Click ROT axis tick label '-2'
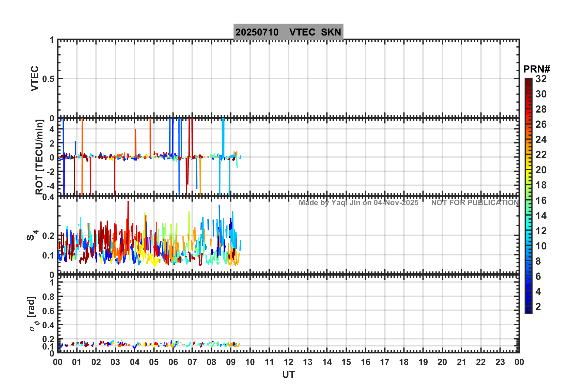 (x=50, y=171)
